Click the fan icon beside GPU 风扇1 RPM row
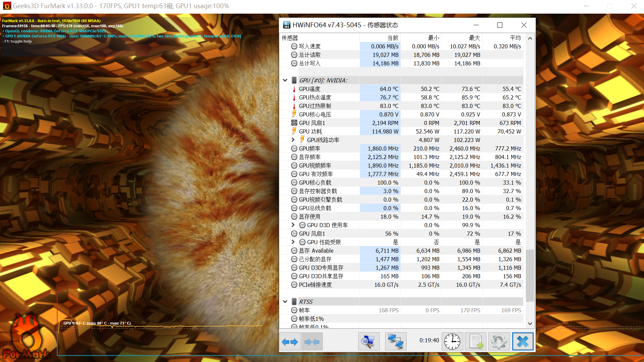 pos(294,123)
